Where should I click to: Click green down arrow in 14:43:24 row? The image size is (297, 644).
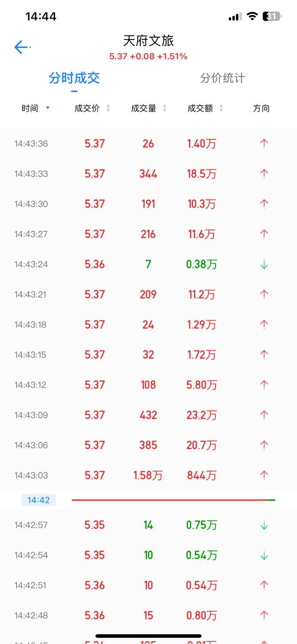tap(264, 264)
